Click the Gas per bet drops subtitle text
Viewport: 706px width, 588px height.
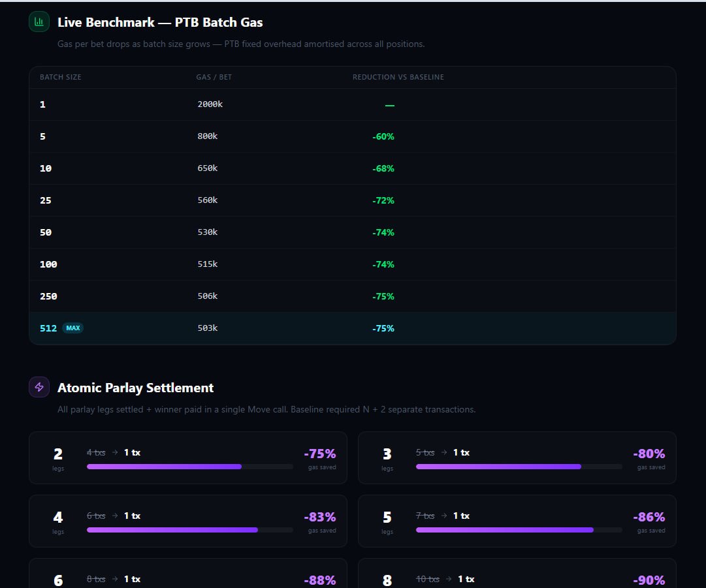(241, 44)
